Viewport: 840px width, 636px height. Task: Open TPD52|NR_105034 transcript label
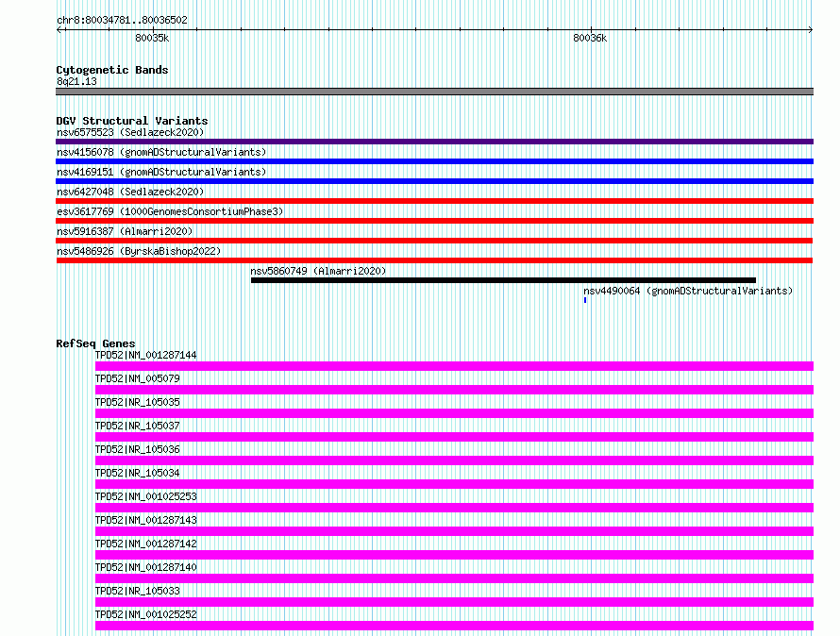pos(138,473)
